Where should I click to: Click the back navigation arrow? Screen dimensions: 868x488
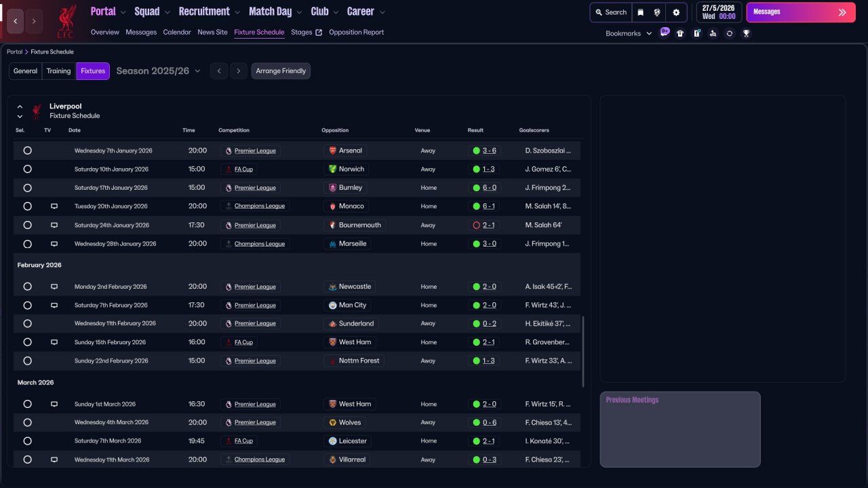coord(16,21)
